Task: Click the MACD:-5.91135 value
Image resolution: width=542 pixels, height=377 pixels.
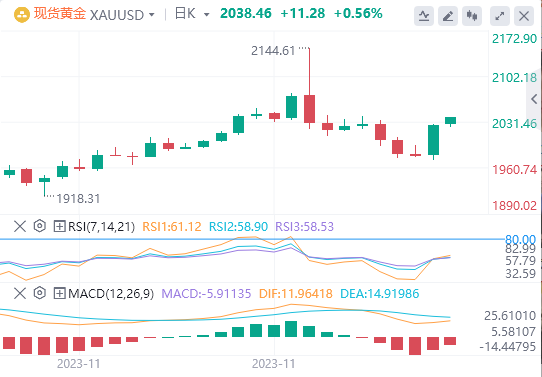Action: pyautogui.click(x=206, y=294)
